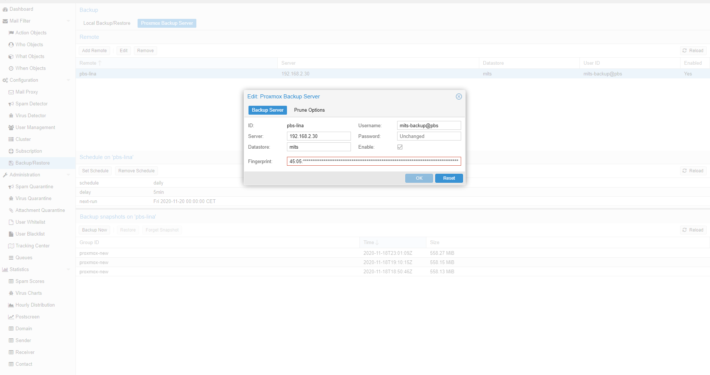Collapse the Mail Filter sidebar section
This screenshot has width=710, height=375.
pyautogui.click(x=68, y=21)
